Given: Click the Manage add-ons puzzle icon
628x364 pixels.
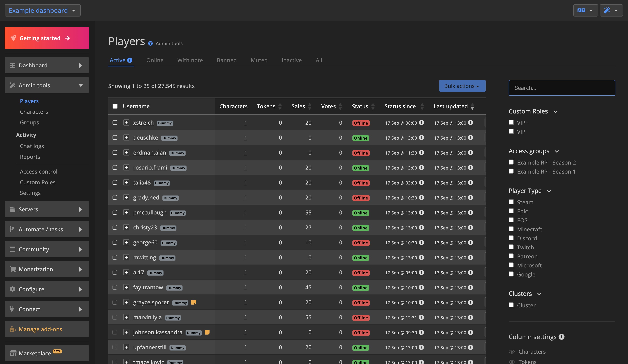Looking at the screenshot, I should 12,329.
